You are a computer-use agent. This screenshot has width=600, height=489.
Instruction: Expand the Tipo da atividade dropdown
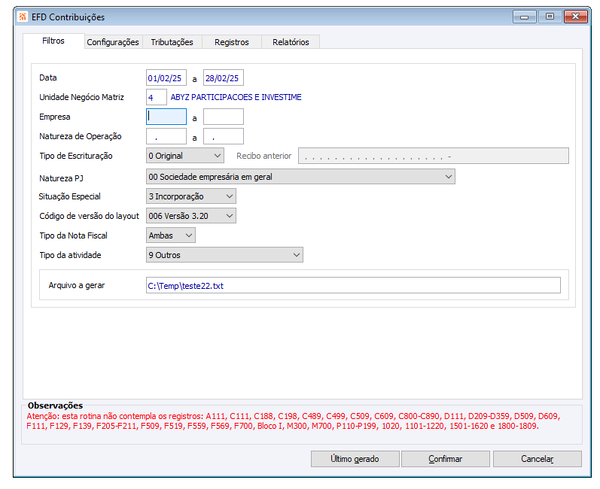click(x=225, y=255)
